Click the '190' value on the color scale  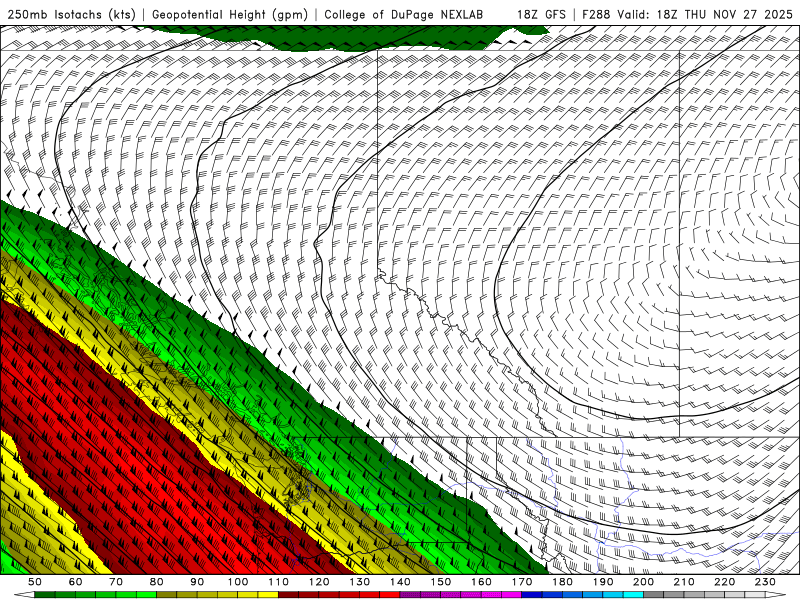(603, 582)
